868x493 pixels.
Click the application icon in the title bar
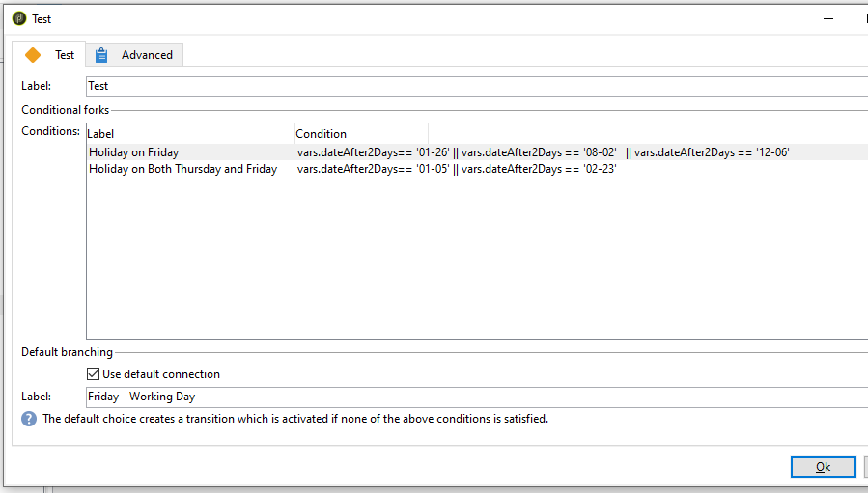click(x=19, y=18)
